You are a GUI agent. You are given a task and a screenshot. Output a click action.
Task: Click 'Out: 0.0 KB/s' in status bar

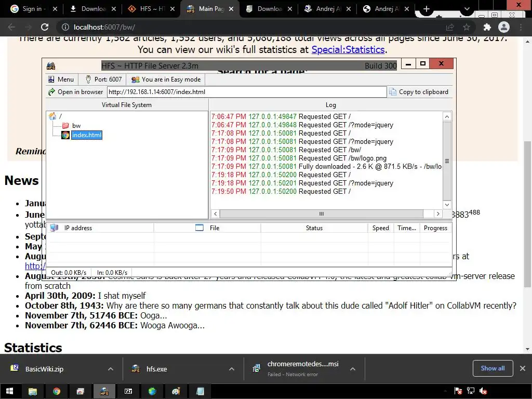coord(69,272)
